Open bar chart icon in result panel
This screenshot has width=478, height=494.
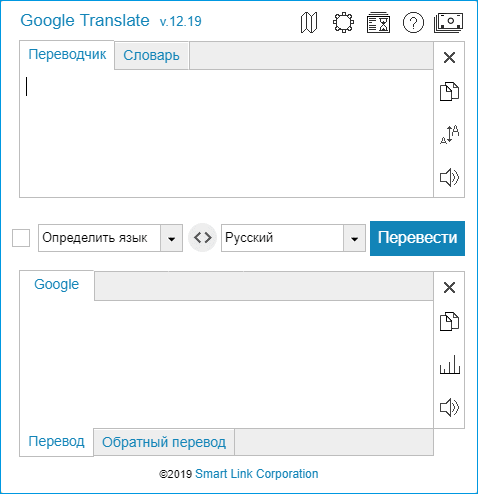pyautogui.click(x=450, y=364)
